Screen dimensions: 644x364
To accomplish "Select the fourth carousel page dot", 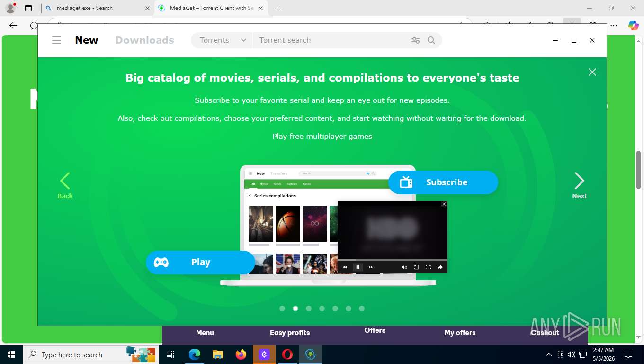I will (322, 309).
